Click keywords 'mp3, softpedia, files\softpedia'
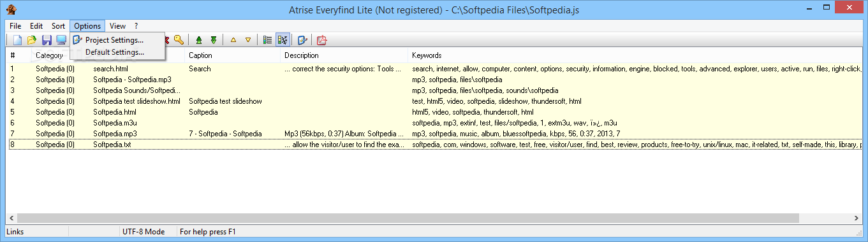Image resolution: width=868 pixels, height=242 pixels. tap(457, 80)
